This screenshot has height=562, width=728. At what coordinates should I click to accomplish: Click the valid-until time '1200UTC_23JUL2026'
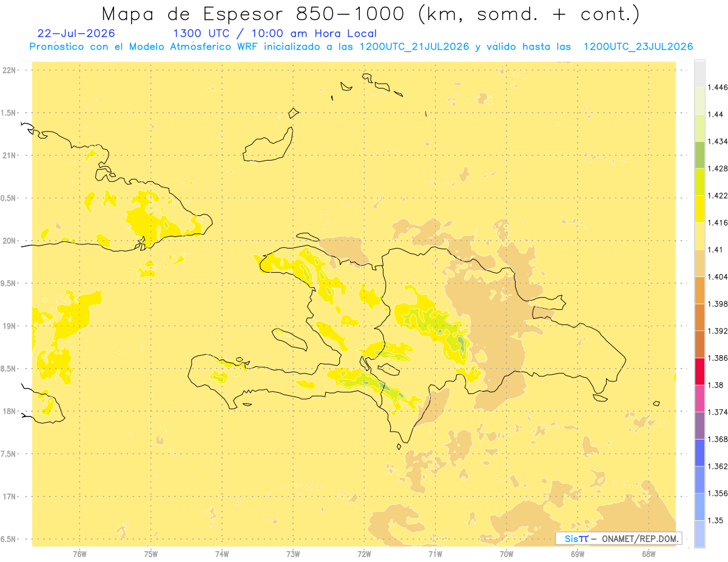coord(638,47)
